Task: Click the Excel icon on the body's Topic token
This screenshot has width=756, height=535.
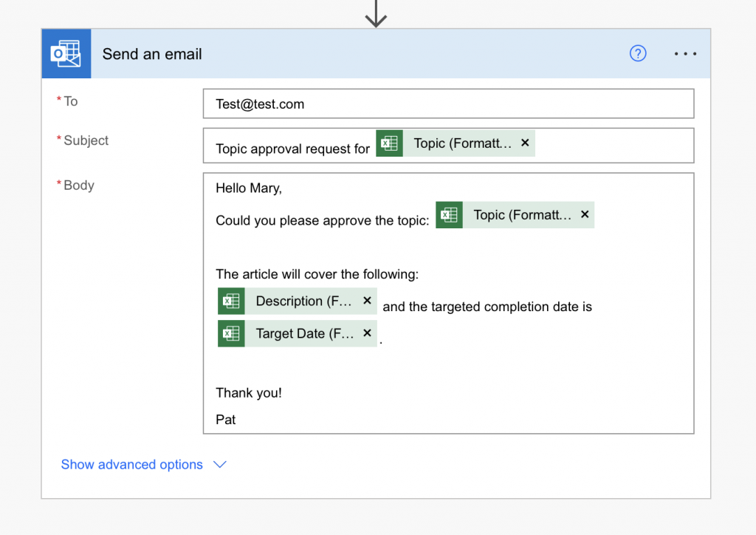Action: pyautogui.click(x=449, y=215)
